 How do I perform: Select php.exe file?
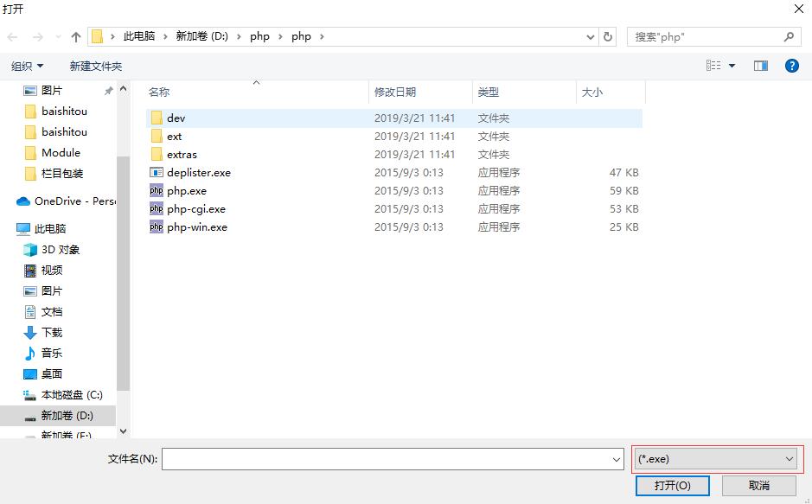coord(394,190)
